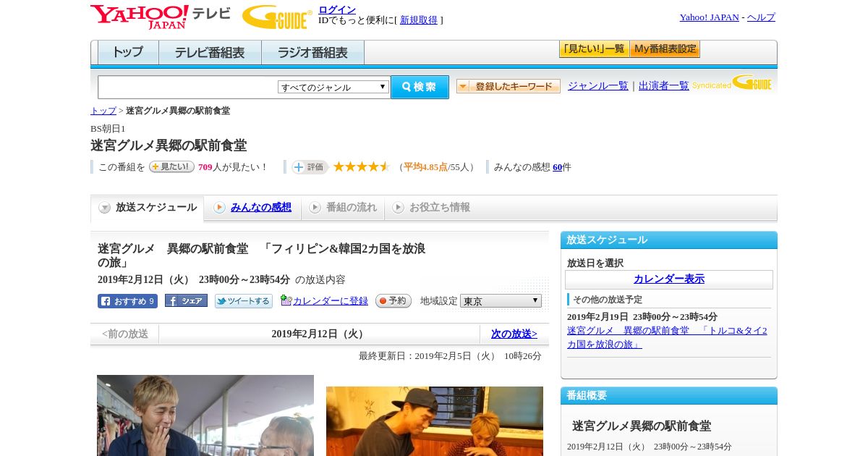Click Facebook おすすめ button

(127, 301)
